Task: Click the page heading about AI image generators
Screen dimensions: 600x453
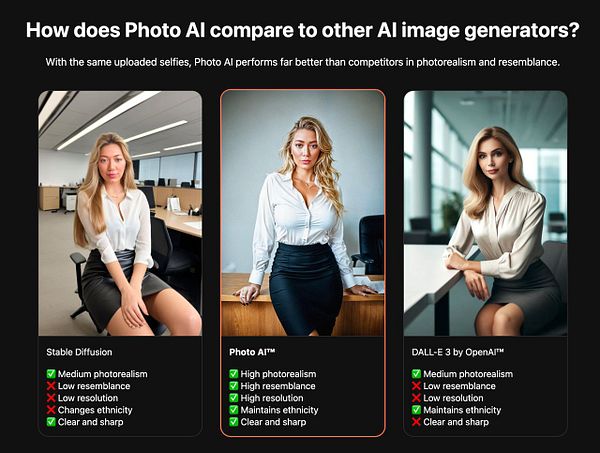Action: tap(303, 30)
